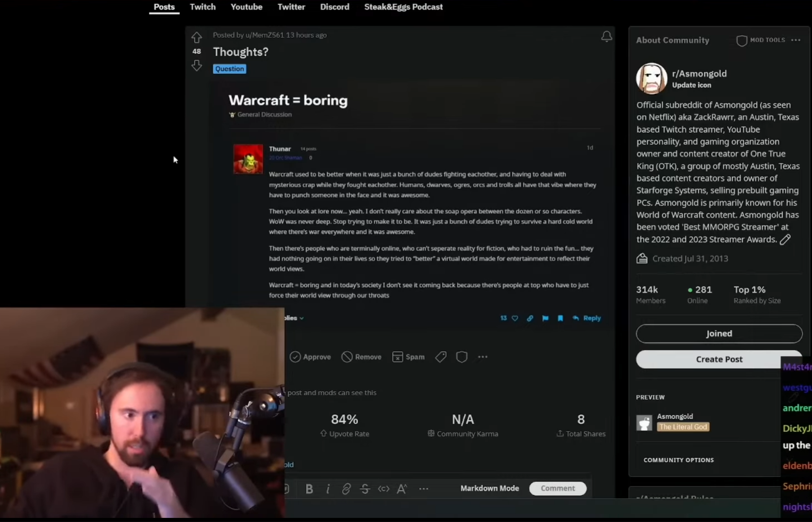812x522 pixels.
Task: Open the General Discussion category
Action: [x=260, y=114]
